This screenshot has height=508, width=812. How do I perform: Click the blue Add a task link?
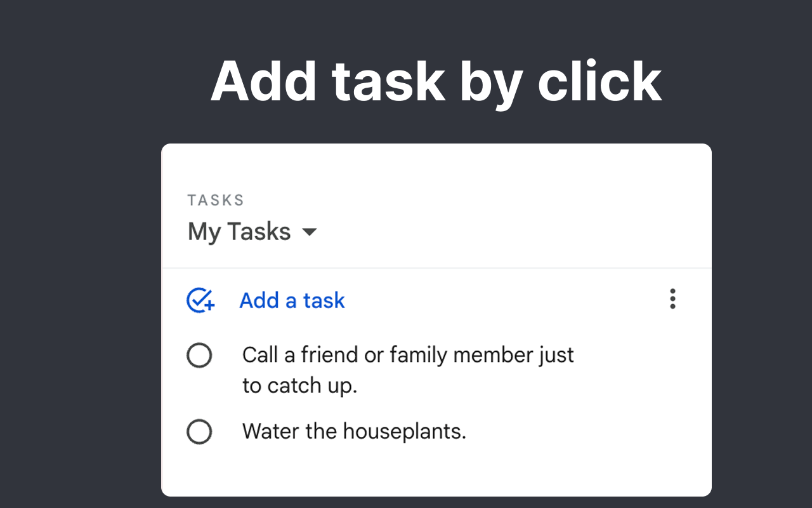click(x=292, y=300)
